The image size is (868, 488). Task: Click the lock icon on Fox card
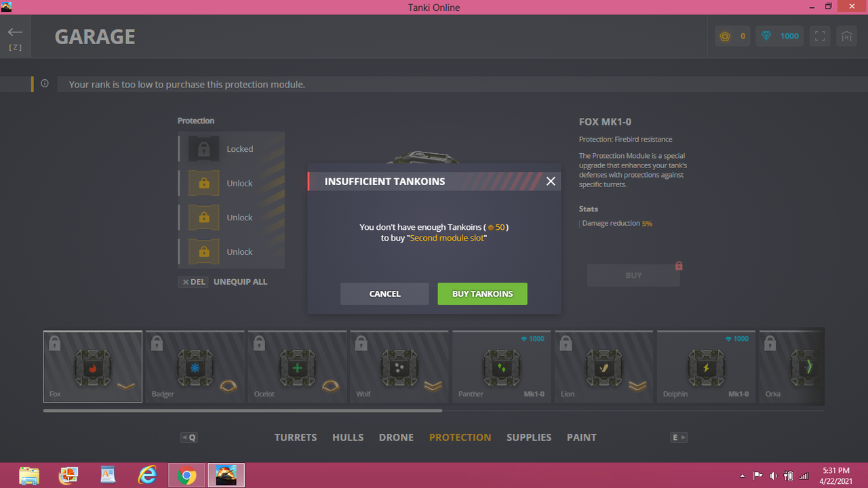[x=55, y=343]
